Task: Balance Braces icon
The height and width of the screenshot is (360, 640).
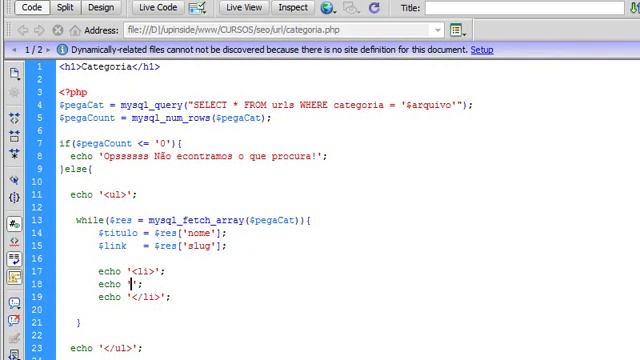Action: click(14, 198)
